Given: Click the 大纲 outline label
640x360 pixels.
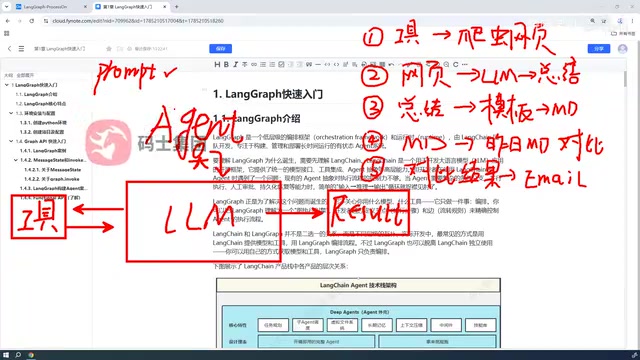Looking at the screenshot, I should coord(8,76).
